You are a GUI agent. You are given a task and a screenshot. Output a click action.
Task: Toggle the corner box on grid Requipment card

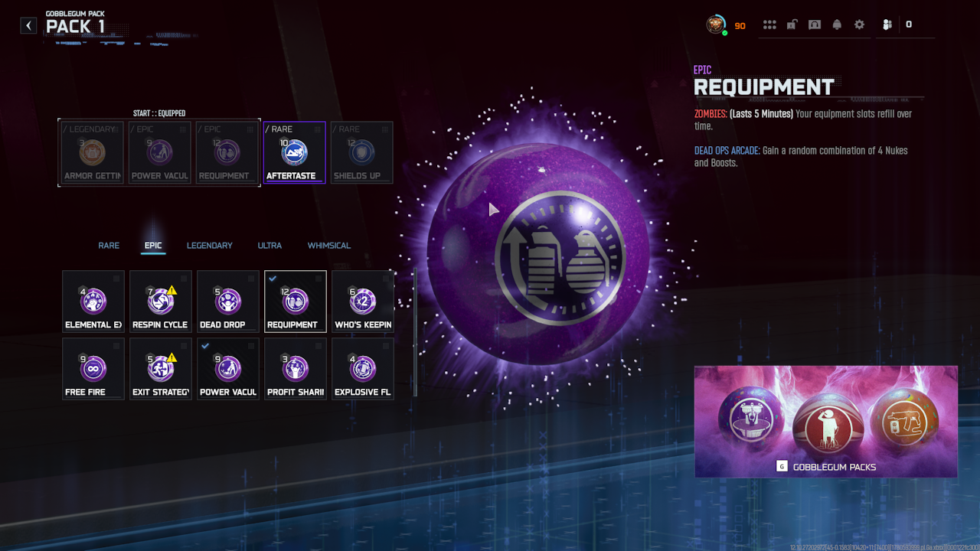(318, 279)
